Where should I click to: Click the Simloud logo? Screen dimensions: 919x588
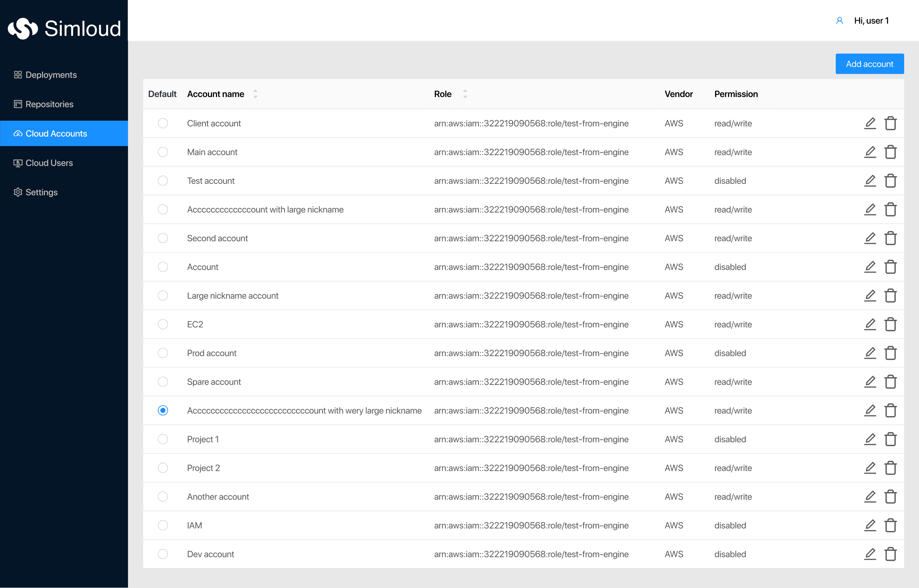coord(64,28)
